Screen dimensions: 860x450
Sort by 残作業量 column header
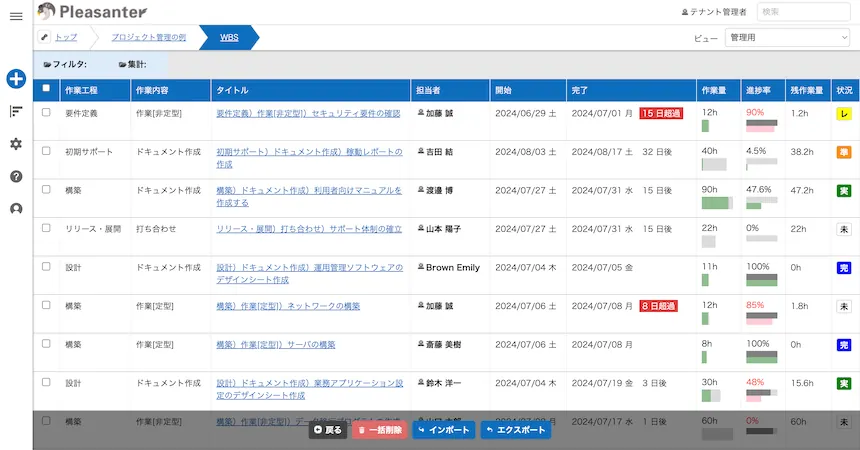(807, 90)
